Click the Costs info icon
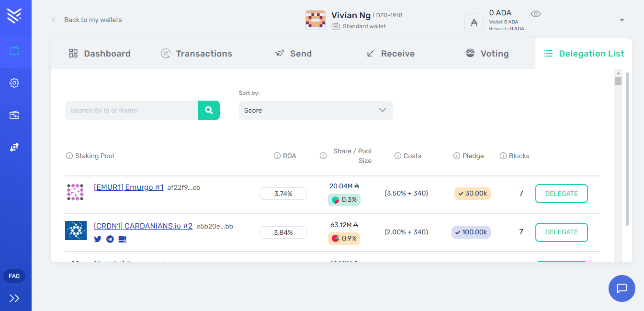Image resolution: width=644 pixels, height=311 pixels. click(397, 156)
